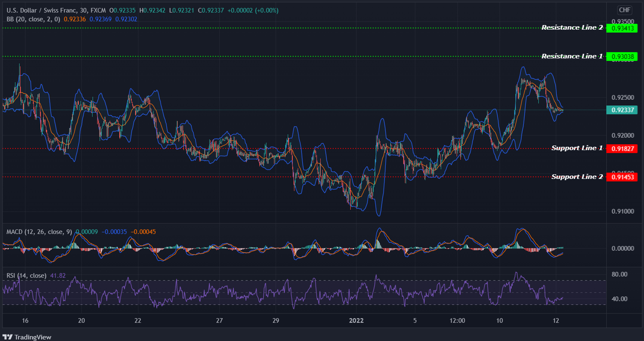The height and width of the screenshot is (341, 644).
Task: Click the TradingView link text
Action: 33,337
